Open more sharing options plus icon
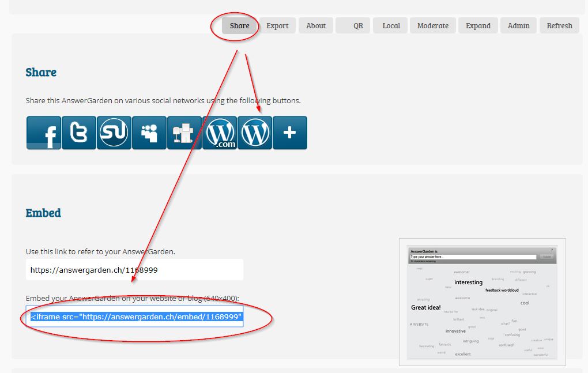588x373 pixels. point(290,133)
